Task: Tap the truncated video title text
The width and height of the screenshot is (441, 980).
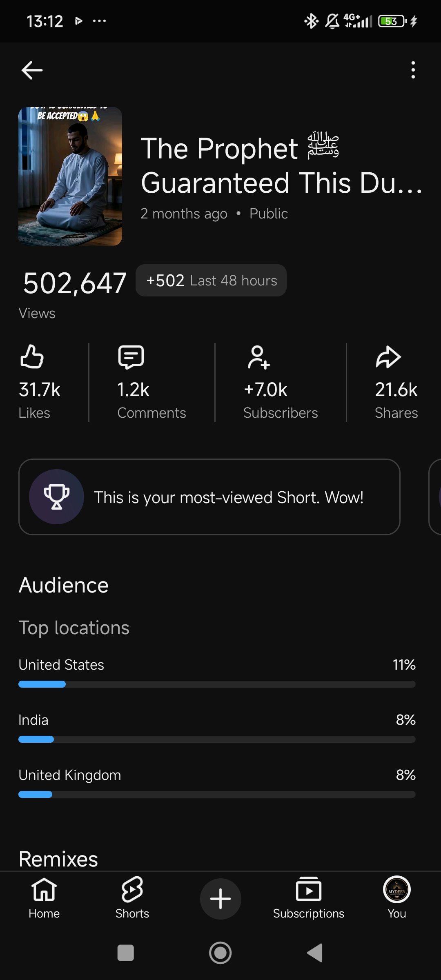Action: (282, 165)
